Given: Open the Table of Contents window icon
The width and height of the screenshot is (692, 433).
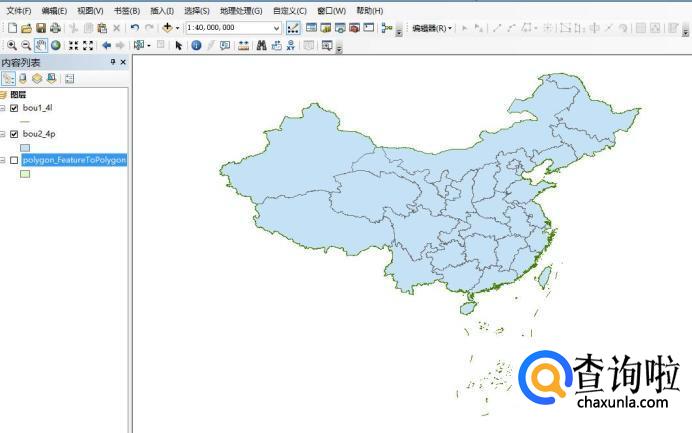Looking at the screenshot, I should pos(311,28).
